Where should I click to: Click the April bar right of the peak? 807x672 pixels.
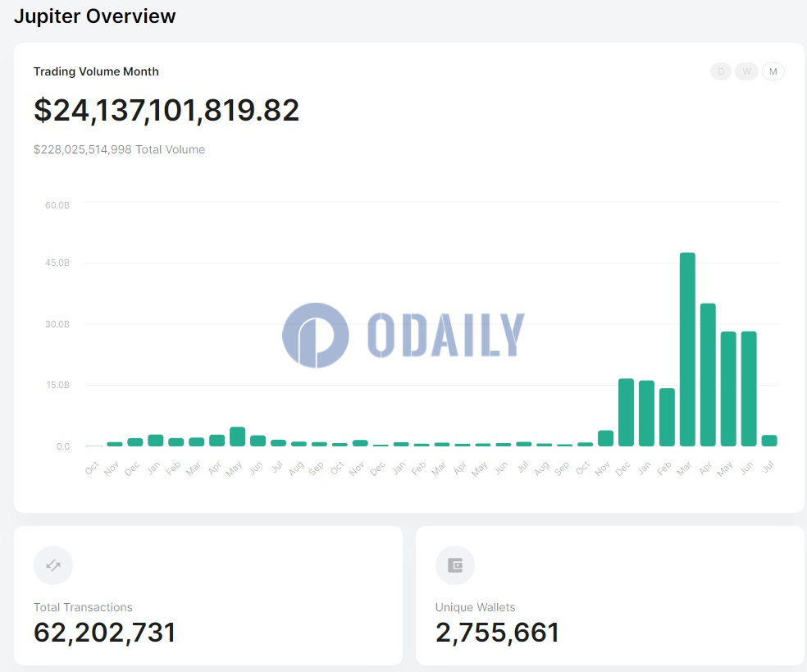[x=708, y=375]
